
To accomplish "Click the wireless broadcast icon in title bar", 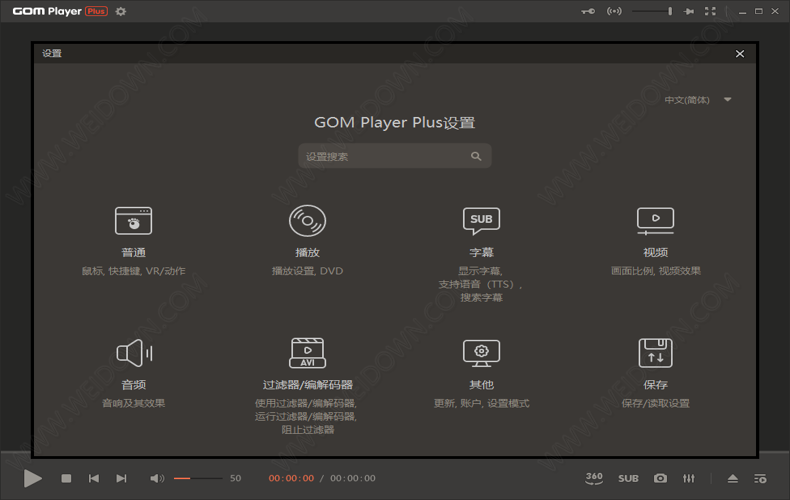I will tap(614, 11).
